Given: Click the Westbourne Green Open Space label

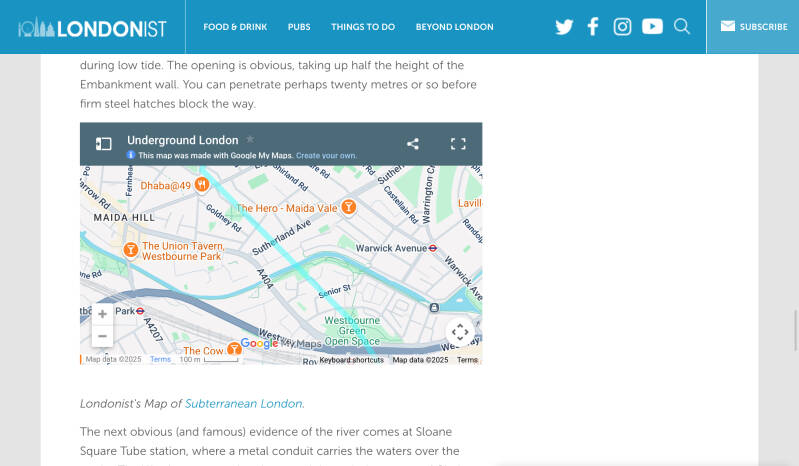Looking at the screenshot, I should [352, 331].
